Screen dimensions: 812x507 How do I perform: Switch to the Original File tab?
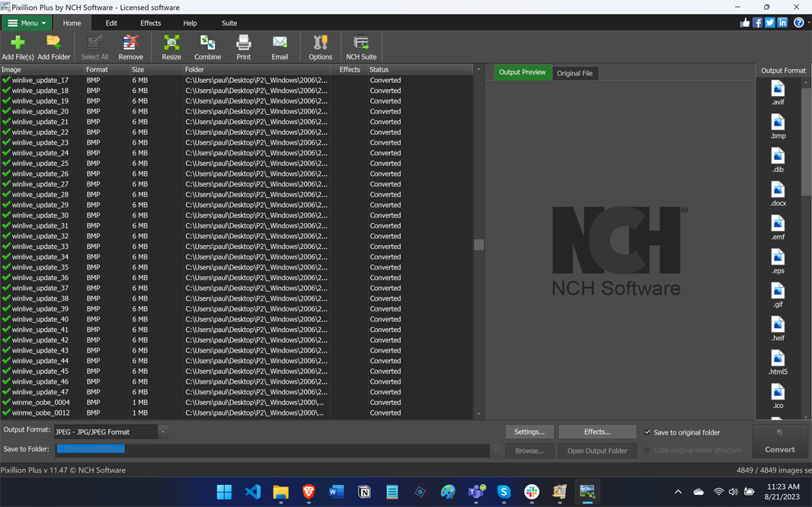click(574, 73)
